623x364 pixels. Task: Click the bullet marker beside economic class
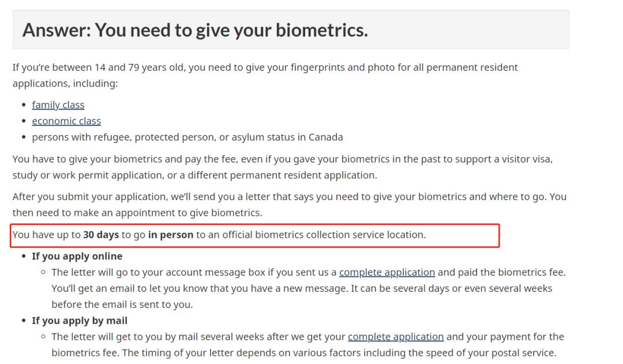(24, 121)
